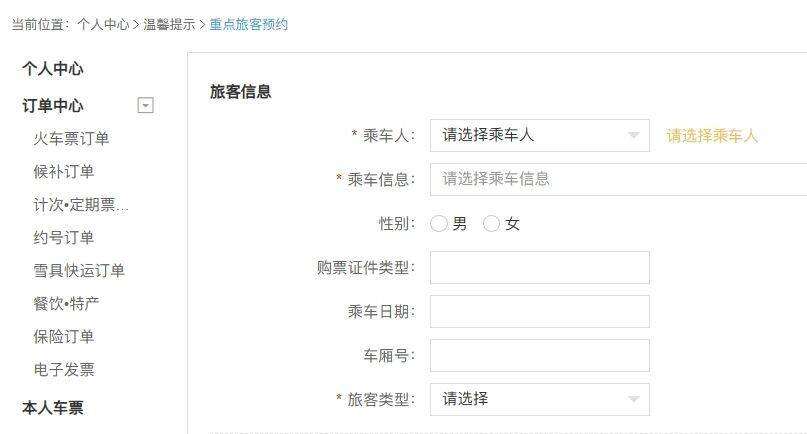Click the 乘车信息 input field
This screenshot has width=807, height=434.
pyautogui.click(x=620, y=180)
